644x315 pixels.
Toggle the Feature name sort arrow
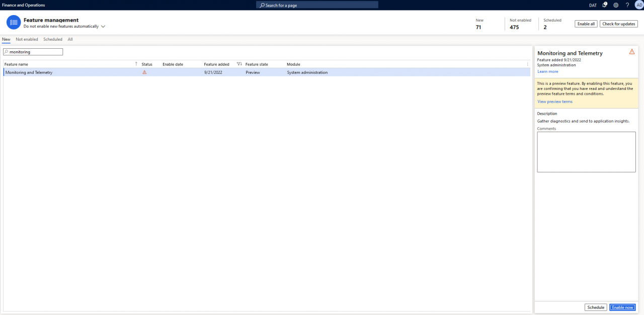pos(136,64)
